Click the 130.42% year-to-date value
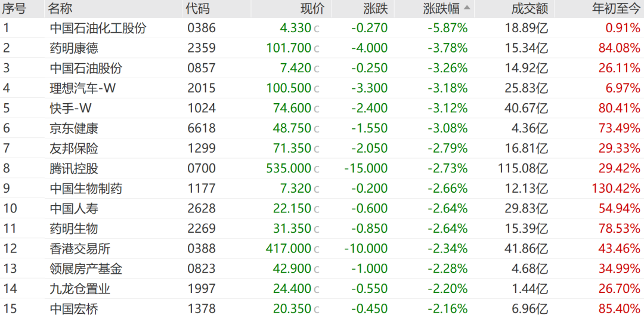This screenshot has height=318, width=644. tap(616, 189)
